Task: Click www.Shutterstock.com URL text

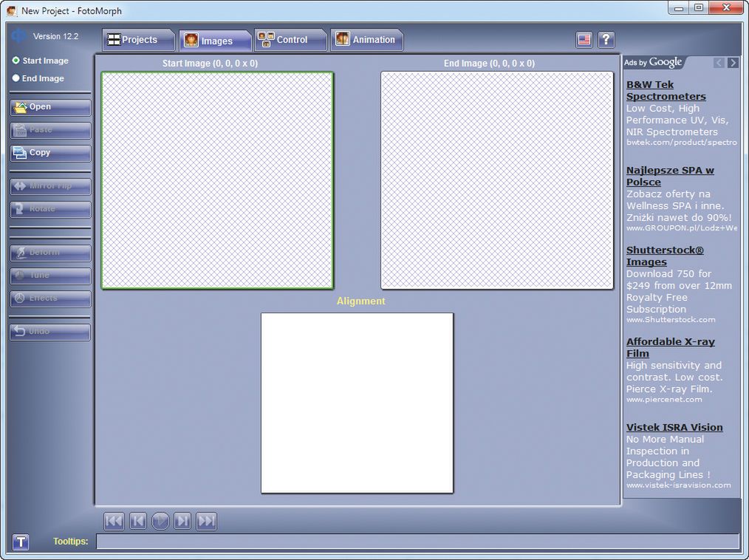Action: pos(671,319)
